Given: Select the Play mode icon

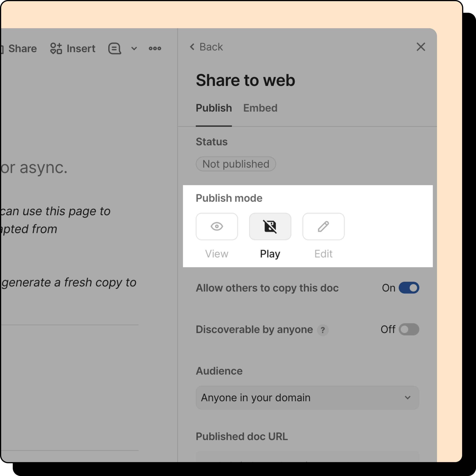Looking at the screenshot, I should pos(270,226).
